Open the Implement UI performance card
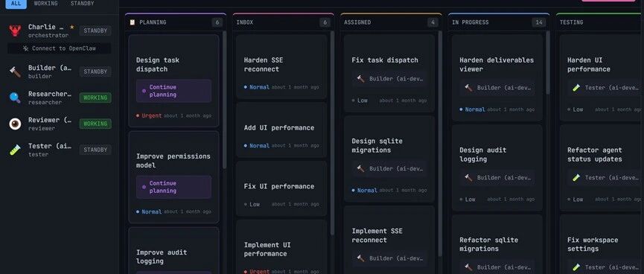 coord(281,247)
